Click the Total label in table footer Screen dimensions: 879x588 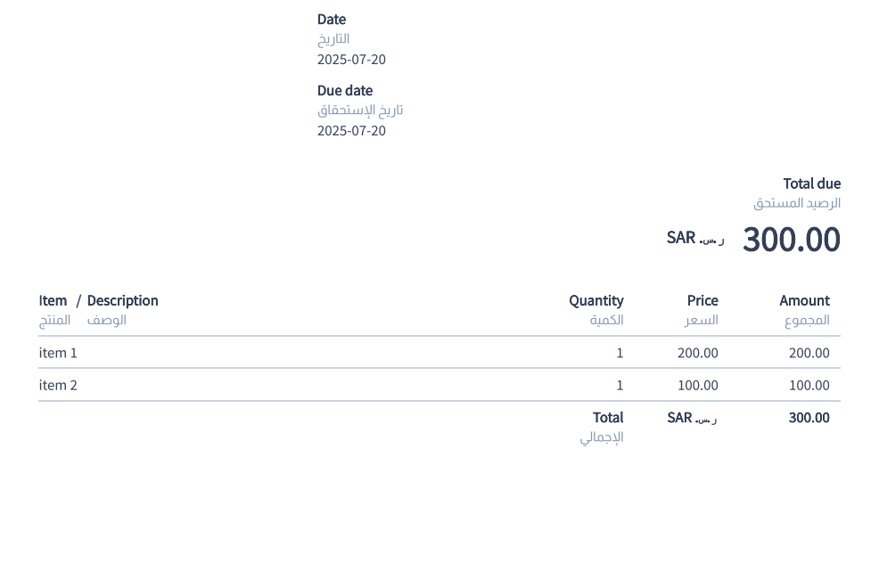608,417
